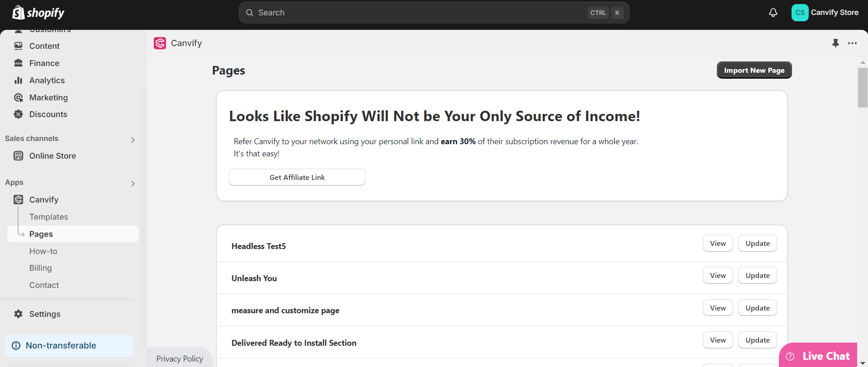Click the Discounts badge icon
Viewport: 868px width, 367px height.
point(18,114)
